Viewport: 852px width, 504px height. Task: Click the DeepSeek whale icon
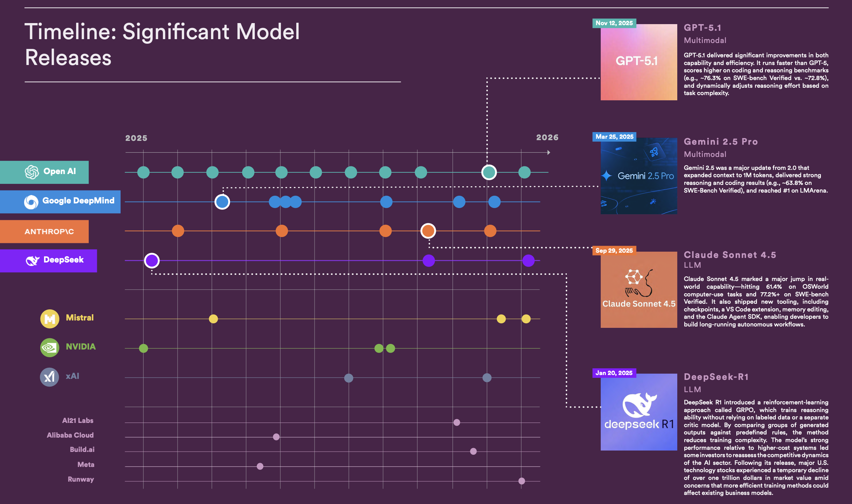pos(33,260)
